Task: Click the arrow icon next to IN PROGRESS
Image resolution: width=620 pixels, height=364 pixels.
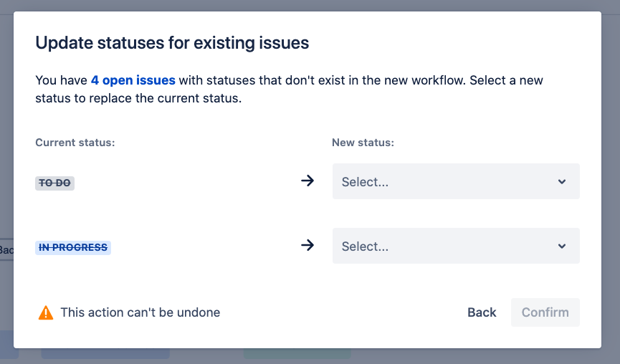Action: point(307,246)
